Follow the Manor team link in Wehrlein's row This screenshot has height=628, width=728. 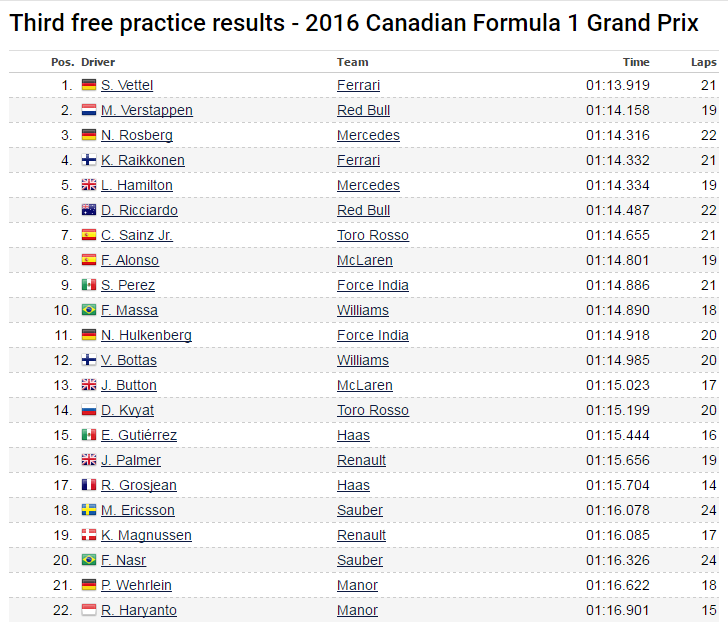point(357,585)
